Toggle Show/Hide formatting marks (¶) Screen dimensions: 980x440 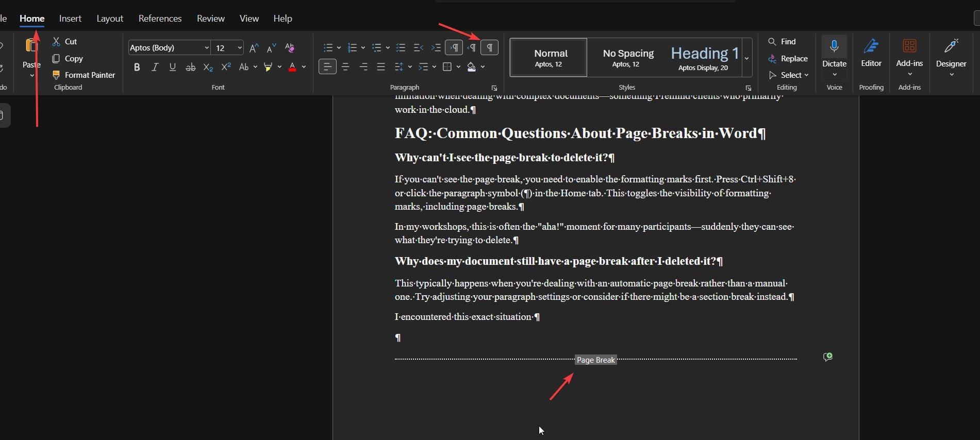(490, 48)
